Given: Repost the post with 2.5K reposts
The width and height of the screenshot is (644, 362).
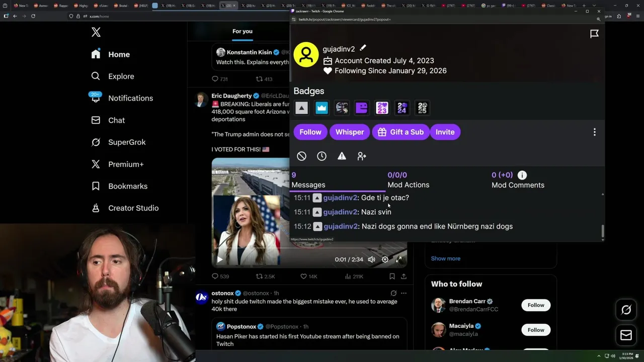Looking at the screenshot, I should [265, 277].
